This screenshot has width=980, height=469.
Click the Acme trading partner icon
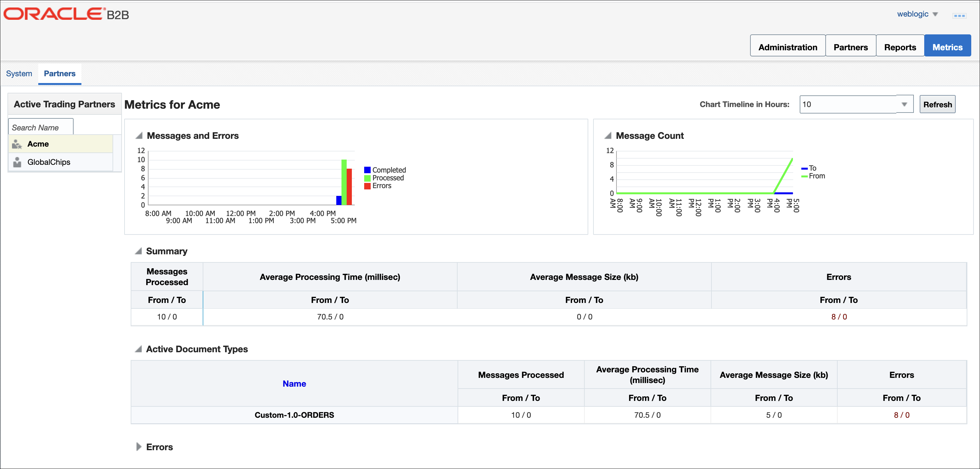pyautogui.click(x=17, y=144)
